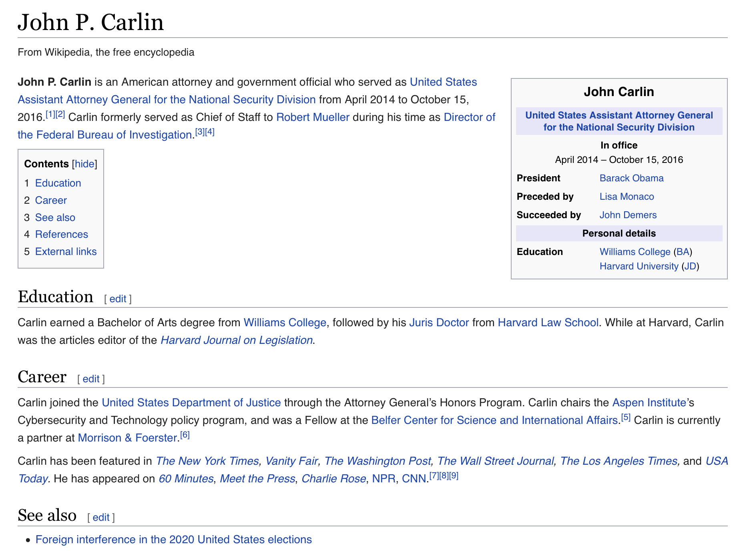Edit the Career section
This screenshot has width=747, height=560.
91,379
